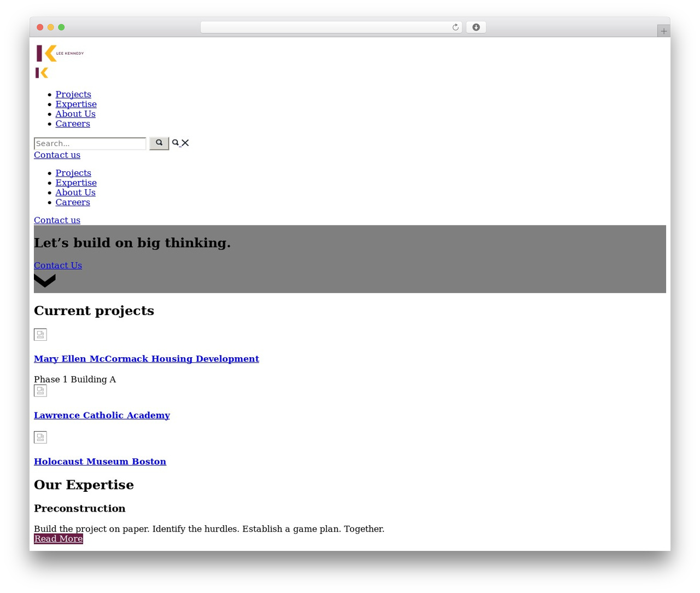
Task: Open Expertise link in the list below the search box
Action: click(x=76, y=183)
